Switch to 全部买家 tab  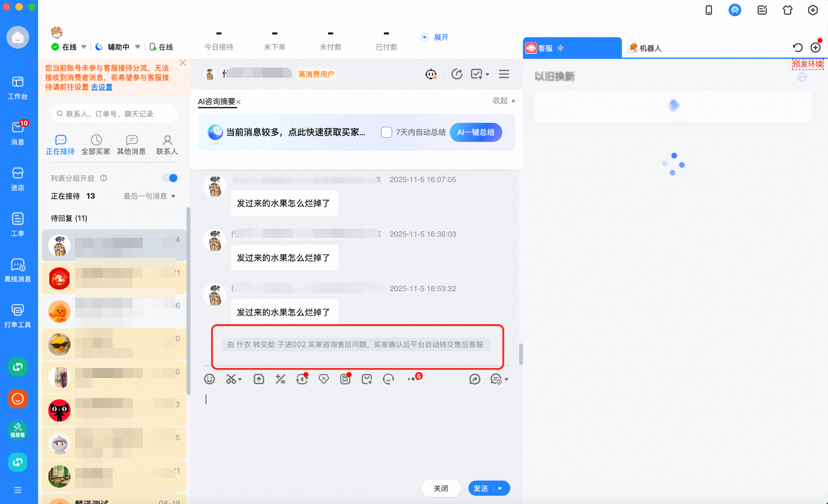[96, 145]
